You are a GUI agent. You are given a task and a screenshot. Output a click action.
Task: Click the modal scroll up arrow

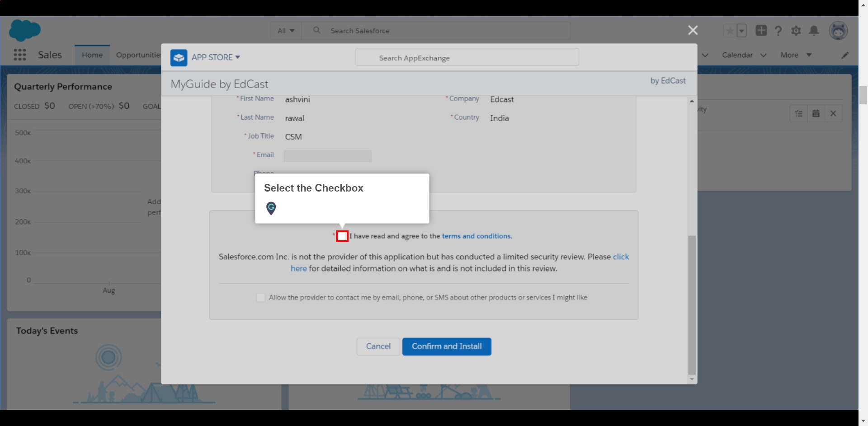coord(692,101)
